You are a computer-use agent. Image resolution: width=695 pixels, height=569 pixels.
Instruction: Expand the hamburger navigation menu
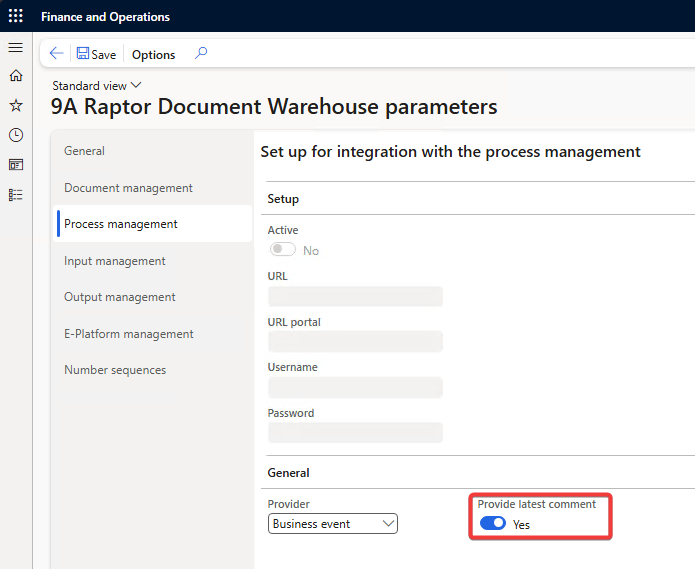click(x=15, y=48)
